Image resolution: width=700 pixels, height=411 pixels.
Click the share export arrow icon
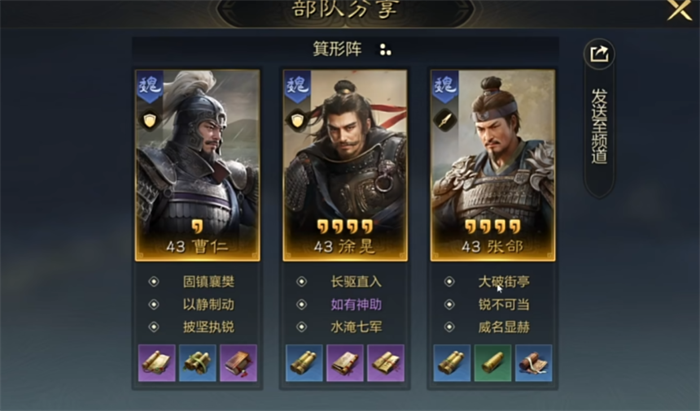(599, 54)
